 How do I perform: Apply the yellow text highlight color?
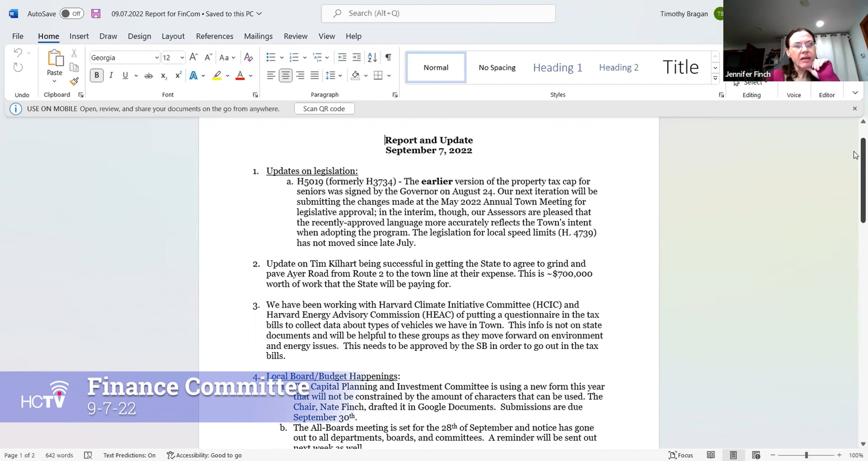(x=217, y=76)
